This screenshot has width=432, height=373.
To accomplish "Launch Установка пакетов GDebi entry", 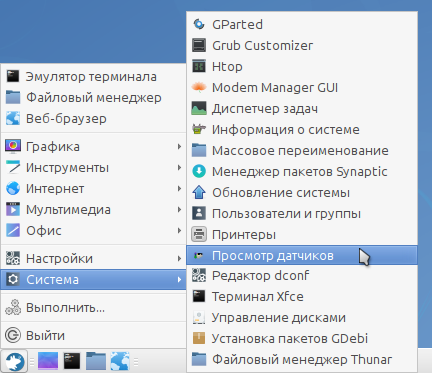I will [302, 338].
